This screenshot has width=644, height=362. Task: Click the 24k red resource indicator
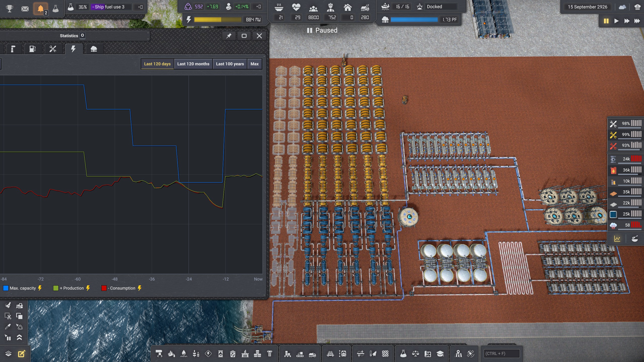[625, 159]
